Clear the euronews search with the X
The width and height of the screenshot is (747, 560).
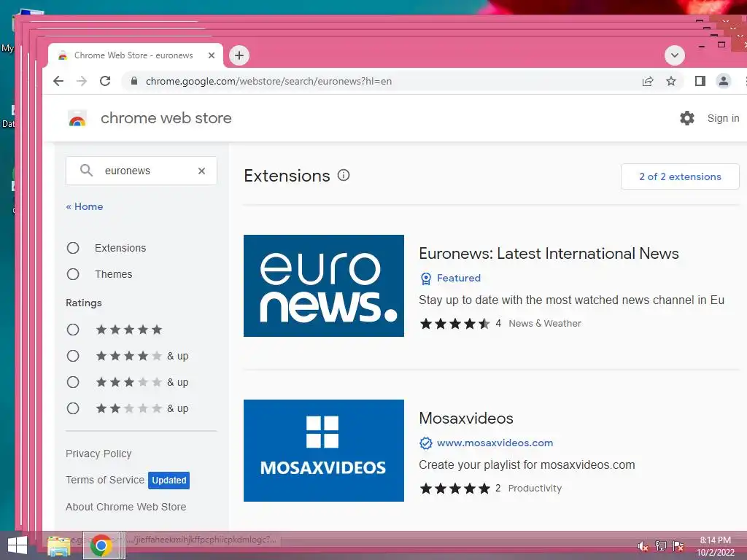[201, 171]
